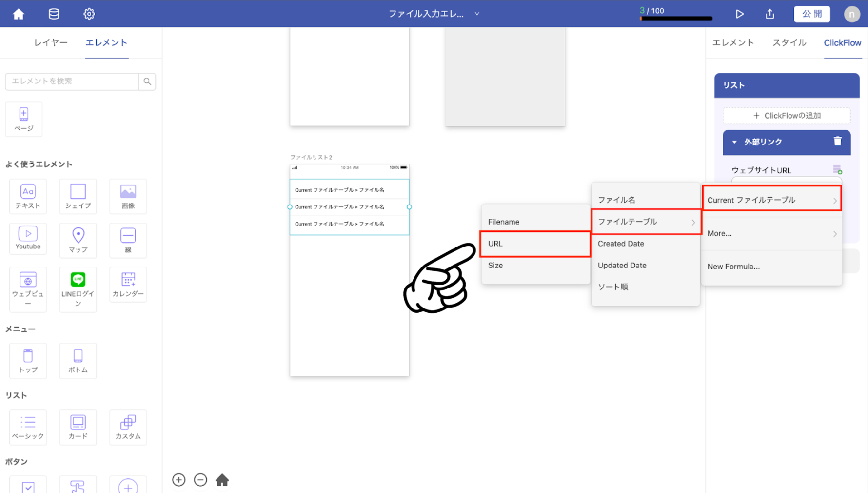This screenshot has height=493, width=868.
Task: Select the 線 element
Action: coord(128,240)
